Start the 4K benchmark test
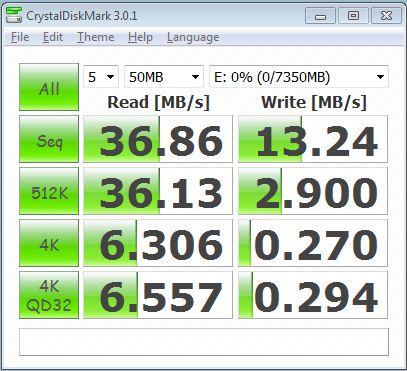407x371 pixels. click(x=49, y=243)
